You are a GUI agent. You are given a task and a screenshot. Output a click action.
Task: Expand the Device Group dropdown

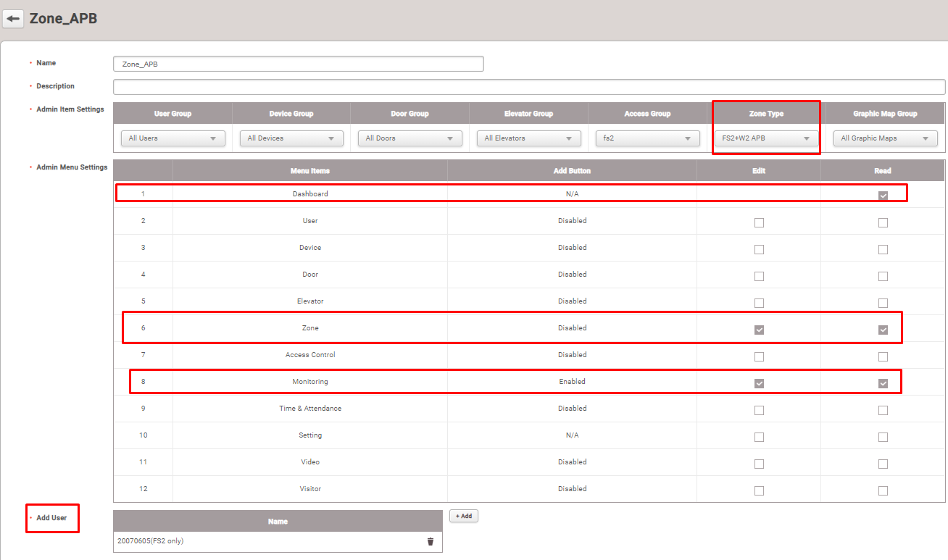[x=291, y=138]
